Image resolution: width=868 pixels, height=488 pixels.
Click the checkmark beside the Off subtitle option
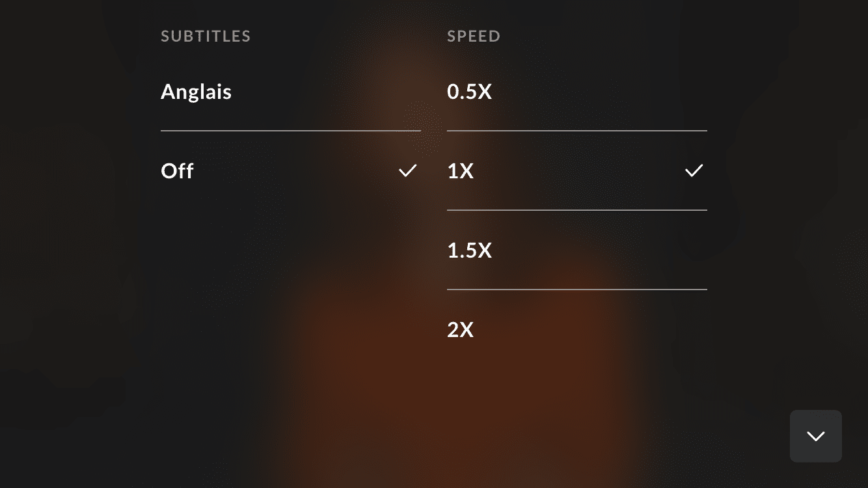[x=408, y=170]
